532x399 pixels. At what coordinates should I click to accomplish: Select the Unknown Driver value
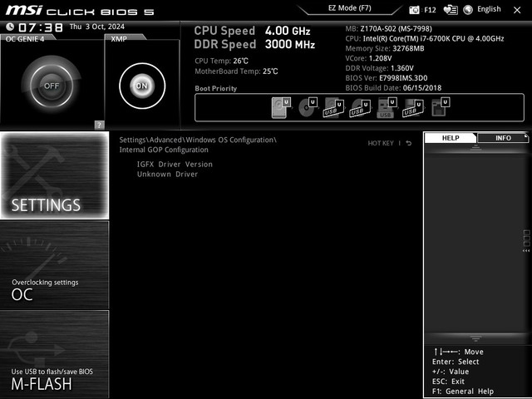167,174
